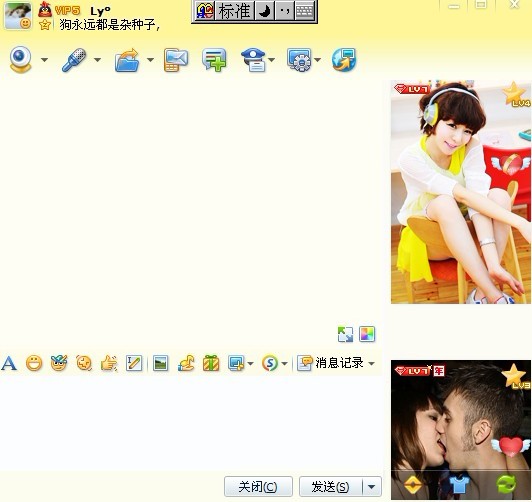Image resolution: width=532 pixels, height=502 pixels.
Task: Send a gift box item
Action: pyautogui.click(x=211, y=363)
